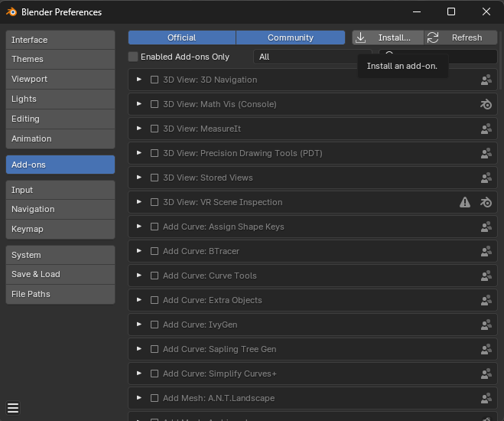Click warning triangle on VR Scene Inspection row

(x=465, y=202)
